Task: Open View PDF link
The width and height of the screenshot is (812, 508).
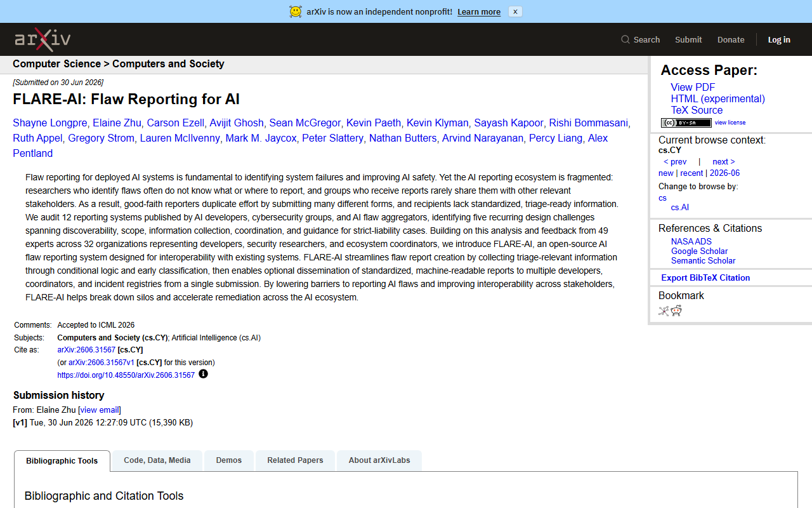Action: 693,87
